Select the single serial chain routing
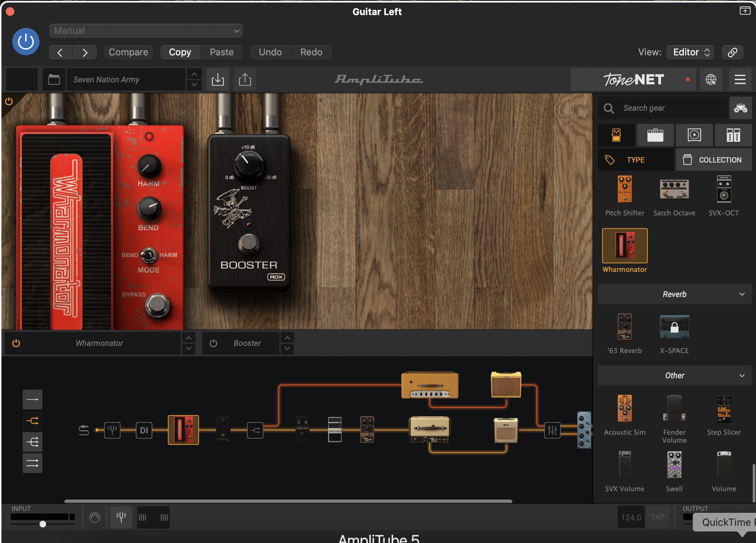The image size is (756, 543). 32,400
